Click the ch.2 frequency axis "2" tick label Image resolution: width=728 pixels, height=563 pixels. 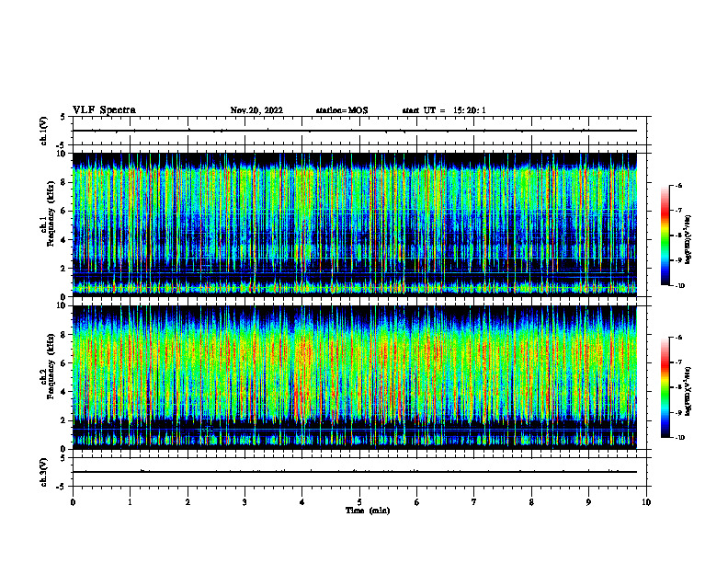(x=64, y=420)
